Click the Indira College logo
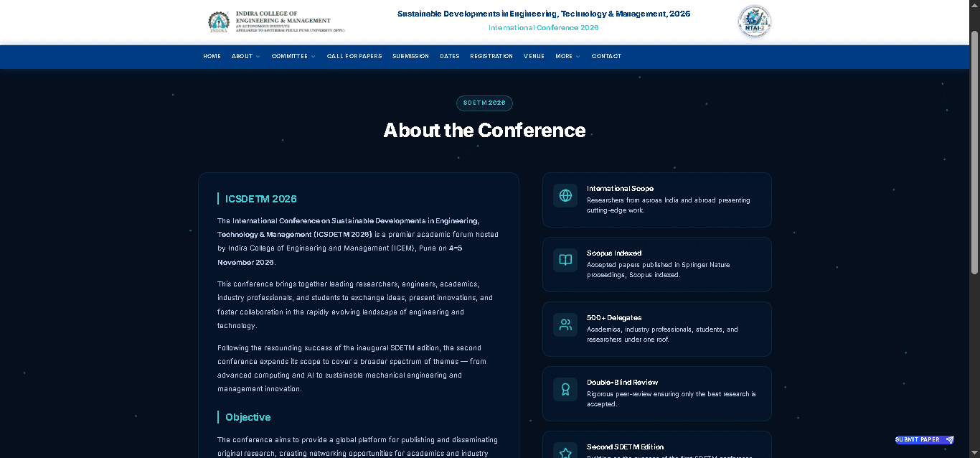The image size is (980, 458). [275, 22]
